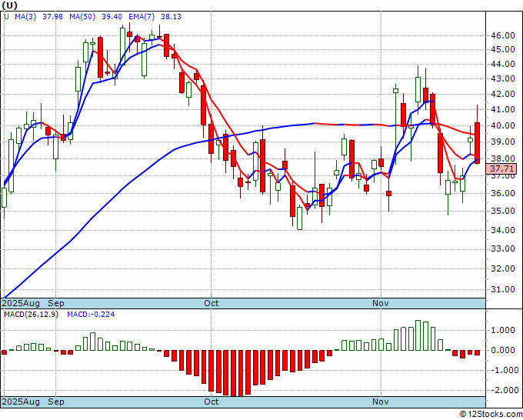Click the 32.00 price axis label
Image resolution: width=523 pixels, height=420 pixels.
[503, 268]
